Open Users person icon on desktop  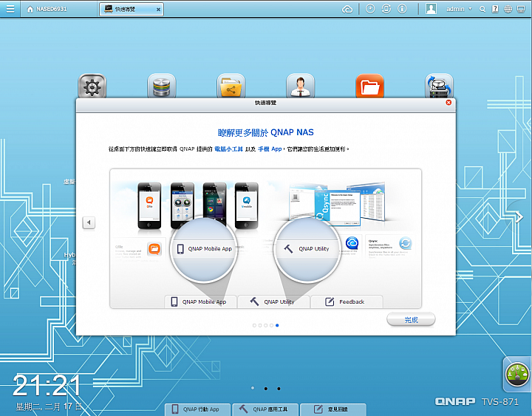click(300, 86)
